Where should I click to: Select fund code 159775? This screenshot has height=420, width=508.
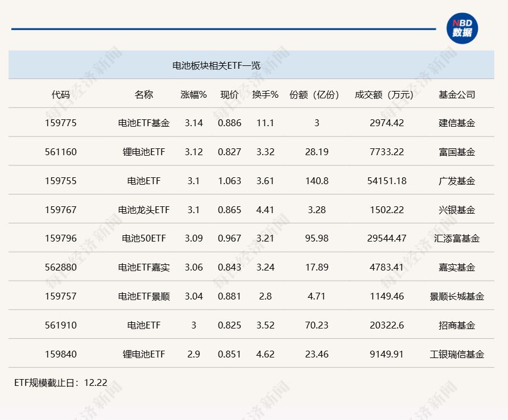[60, 123]
